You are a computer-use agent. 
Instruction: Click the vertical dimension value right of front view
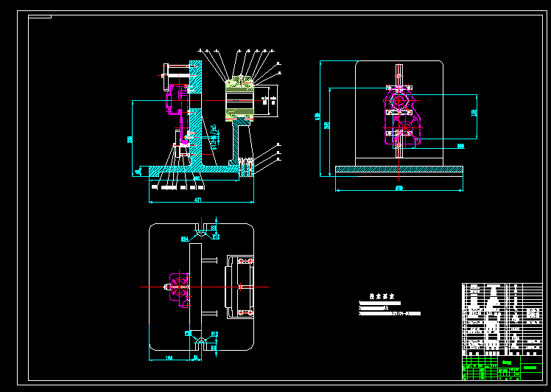point(474,113)
